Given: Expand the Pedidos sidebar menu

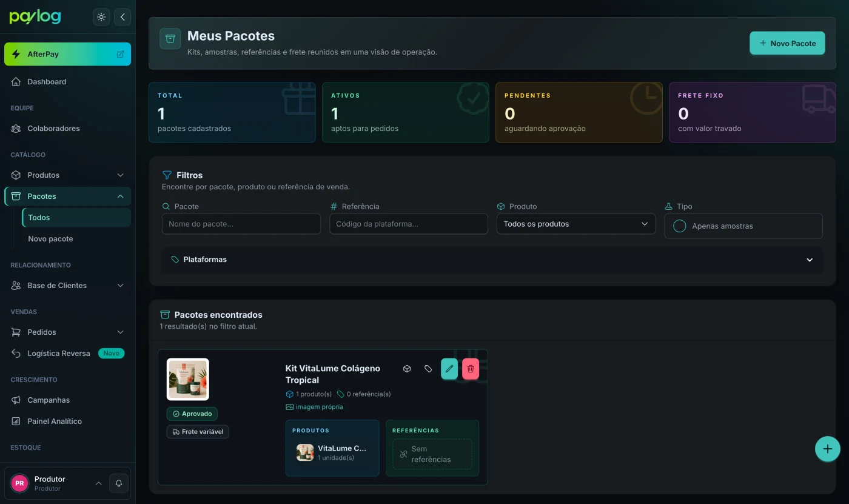Looking at the screenshot, I should [67, 332].
